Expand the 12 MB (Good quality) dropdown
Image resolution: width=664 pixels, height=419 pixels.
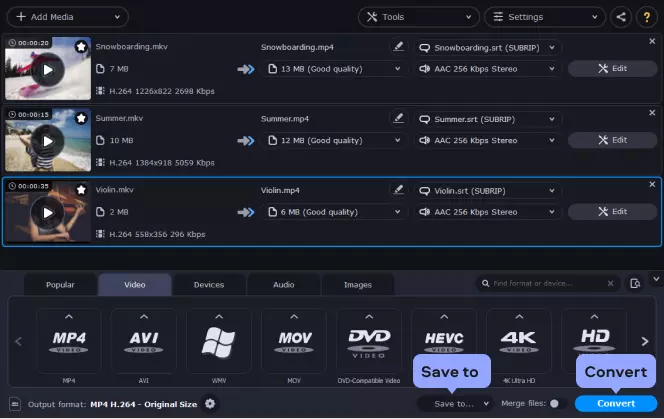pyautogui.click(x=335, y=140)
